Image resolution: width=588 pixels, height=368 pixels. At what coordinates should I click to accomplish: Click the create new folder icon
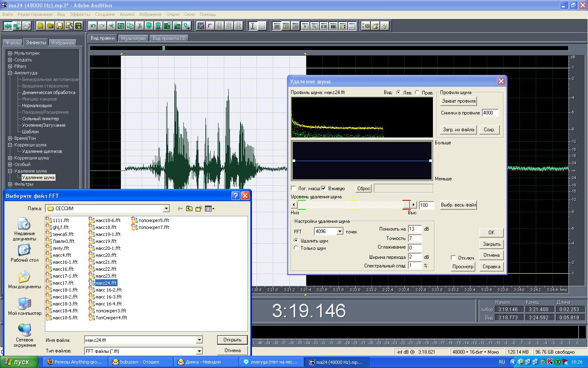(x=199, y=209)
